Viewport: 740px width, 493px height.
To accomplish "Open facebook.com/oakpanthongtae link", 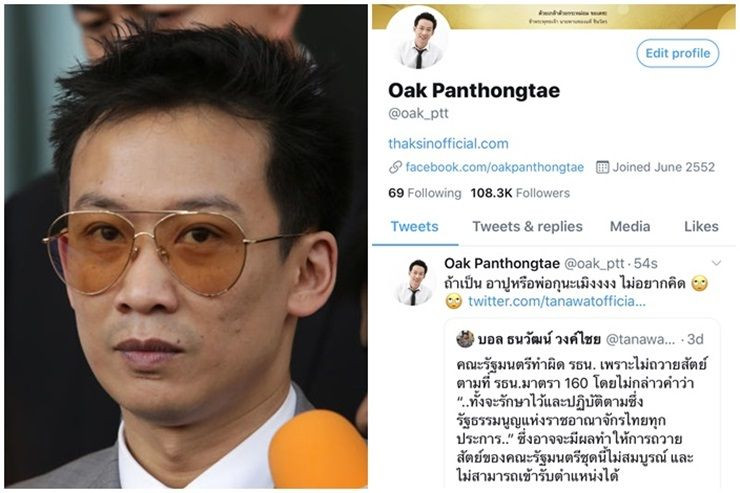I will coord(495,167).
